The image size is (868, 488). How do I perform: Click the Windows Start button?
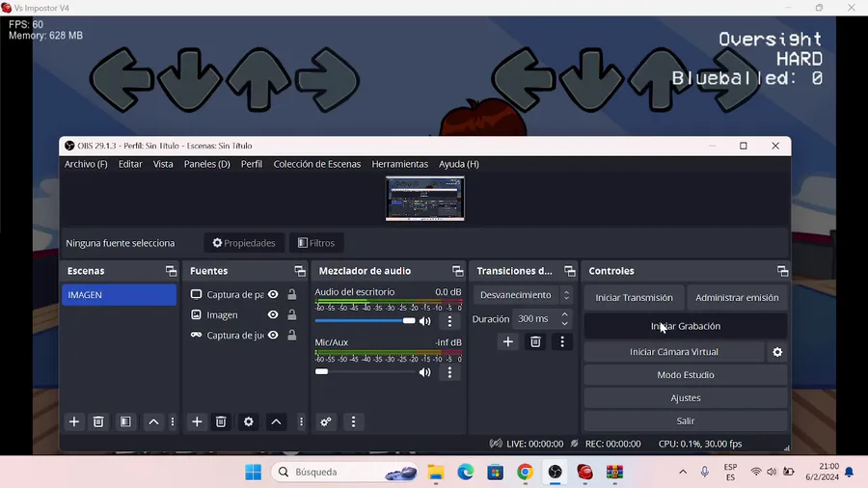coord(253,472)
